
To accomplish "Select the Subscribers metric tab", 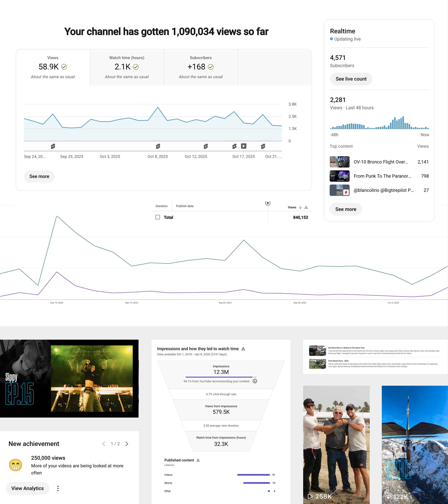I will tap(200, 67).
